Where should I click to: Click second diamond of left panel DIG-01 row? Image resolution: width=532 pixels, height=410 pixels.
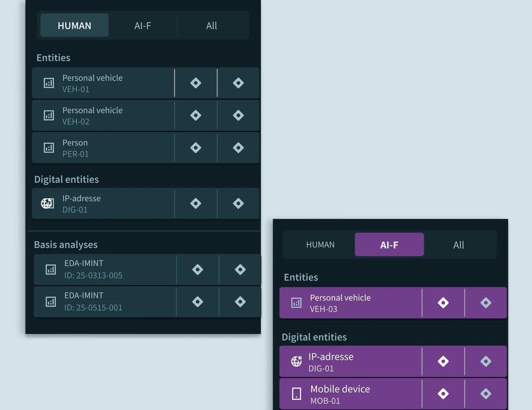(x=239, y=203)
